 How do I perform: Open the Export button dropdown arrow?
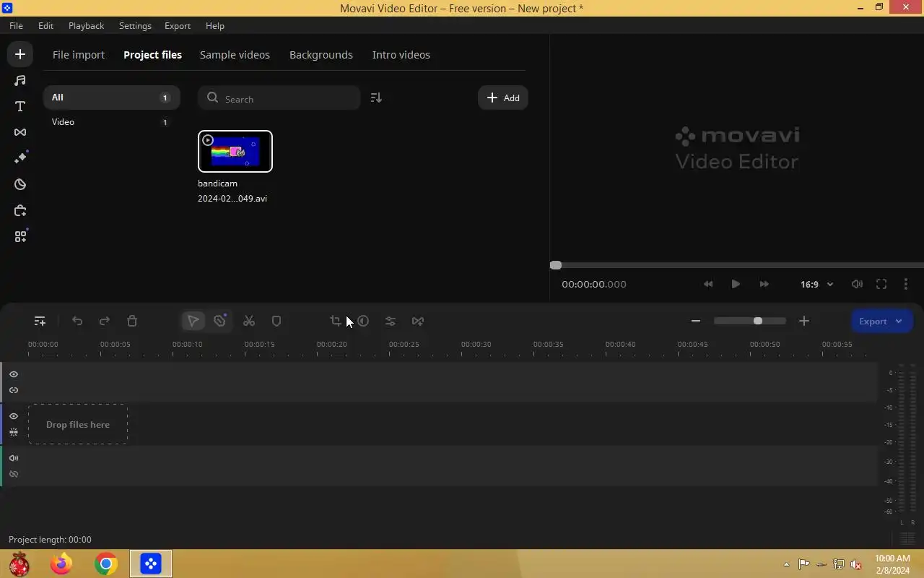(899, 321)
